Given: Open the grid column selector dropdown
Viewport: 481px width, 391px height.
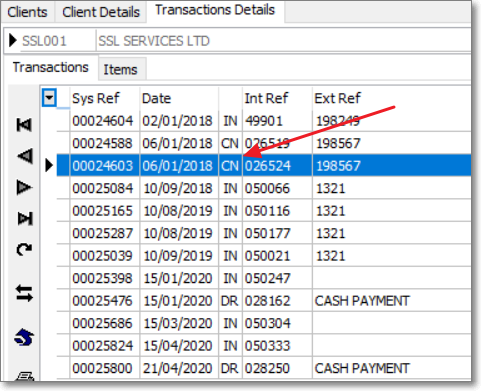Looking at the screenshot, I should coord(49,98).
